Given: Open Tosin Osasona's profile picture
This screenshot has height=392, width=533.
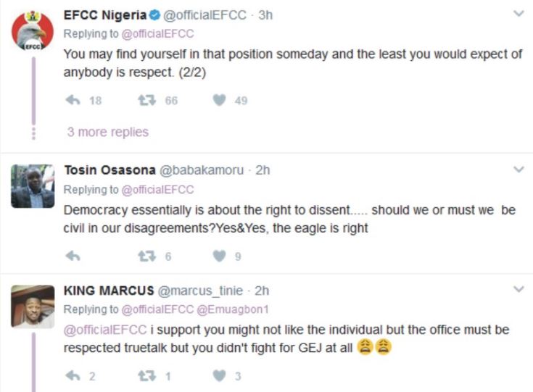Looking at the screenshot, I should [x=32, y=186].
